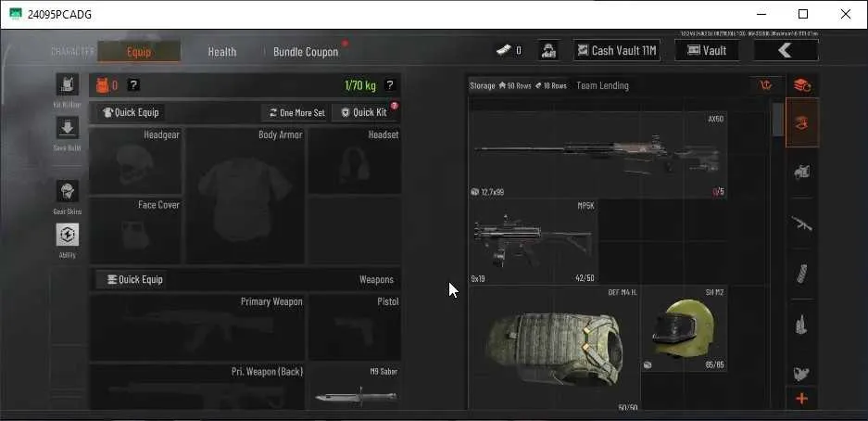
Task: Click the cash bills icon
Action: coord(503,50)
